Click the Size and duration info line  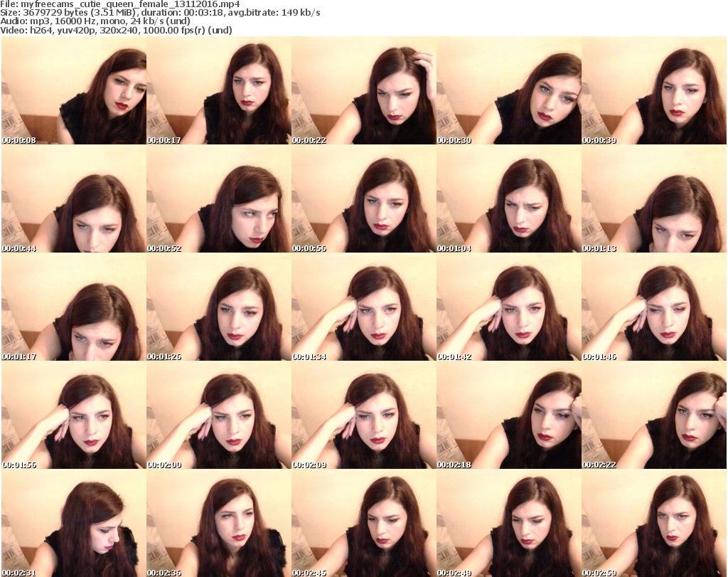click(160, 13)
